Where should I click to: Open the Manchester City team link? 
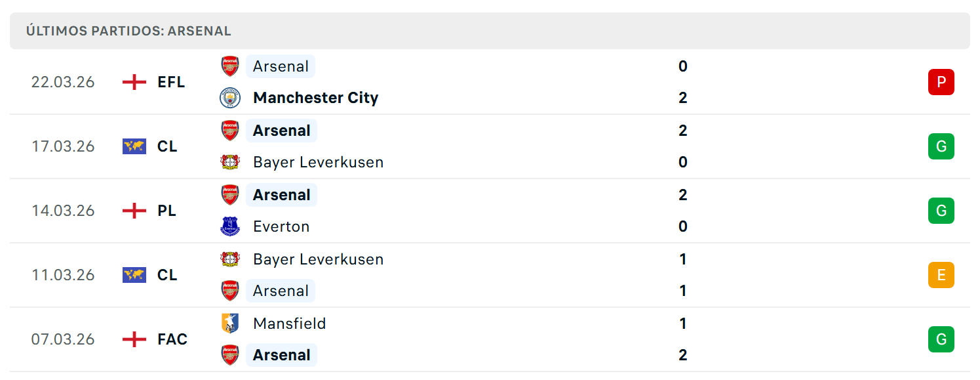(316, 98)
